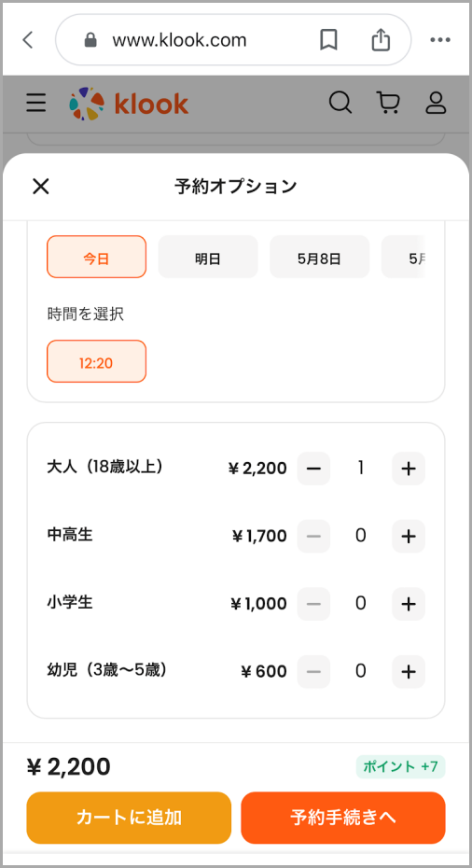This screenshot has width=472, height=868.
Task: Choose the 5月8日 date option
Action: pyautogui.click(x=319, y=257)
